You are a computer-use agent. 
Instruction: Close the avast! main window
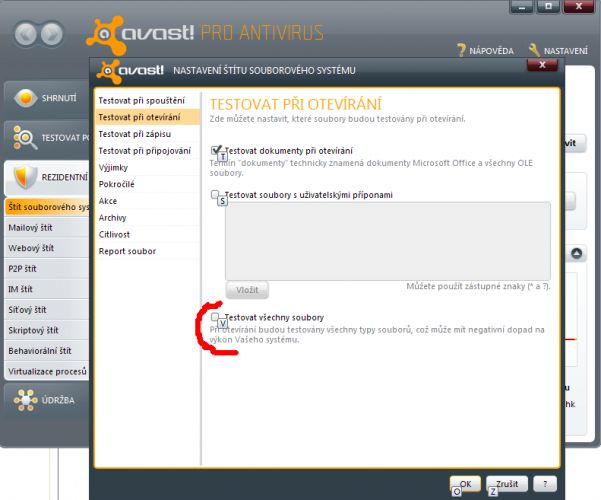coord(579,6)
